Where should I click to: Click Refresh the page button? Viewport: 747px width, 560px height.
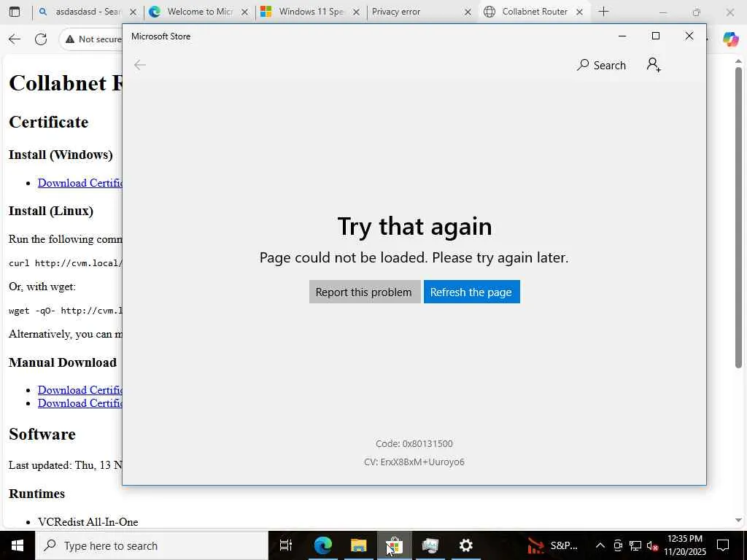tap(471, 292)
